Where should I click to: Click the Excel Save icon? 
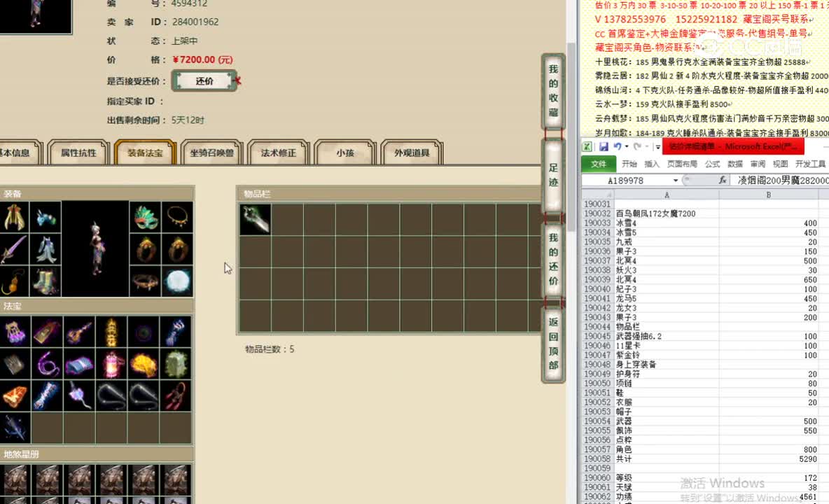point(604,146)
